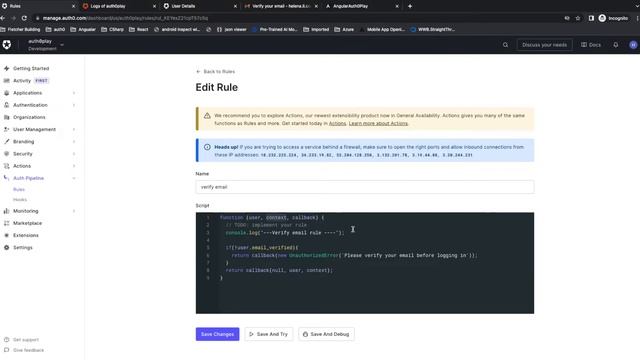Expand the Monitoring sidebar section
The image size is (640, 360).
[40, 211]
